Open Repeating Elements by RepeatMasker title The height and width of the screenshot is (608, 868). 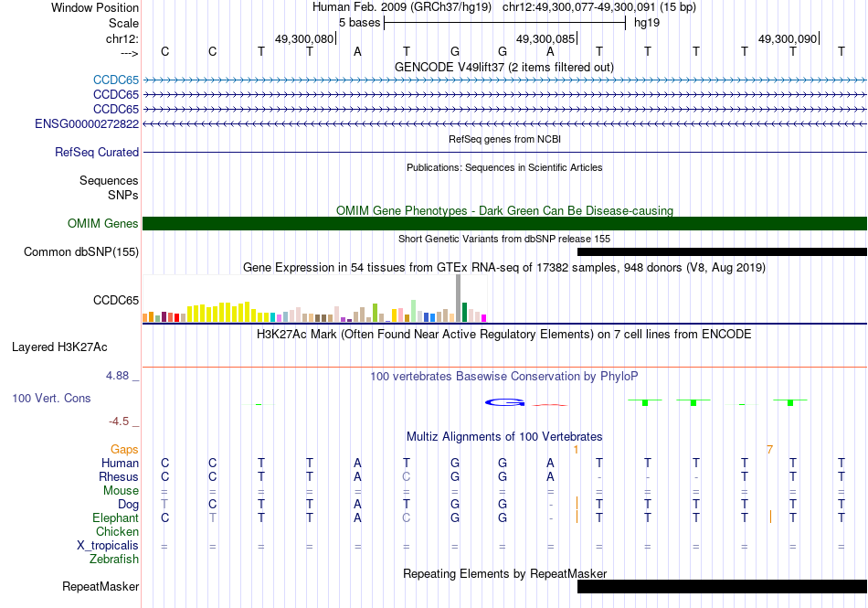click(x=505, y=573)
